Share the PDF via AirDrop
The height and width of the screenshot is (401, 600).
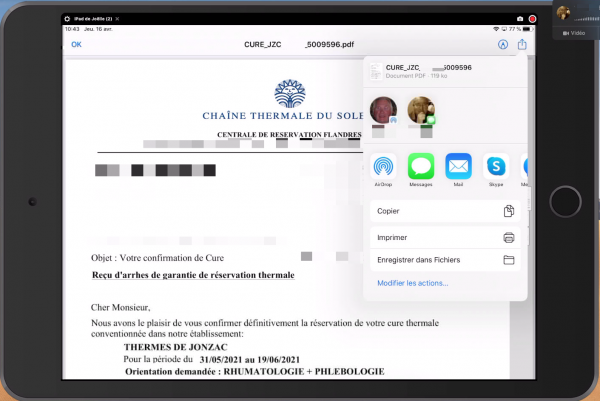[x=383, y=166]
